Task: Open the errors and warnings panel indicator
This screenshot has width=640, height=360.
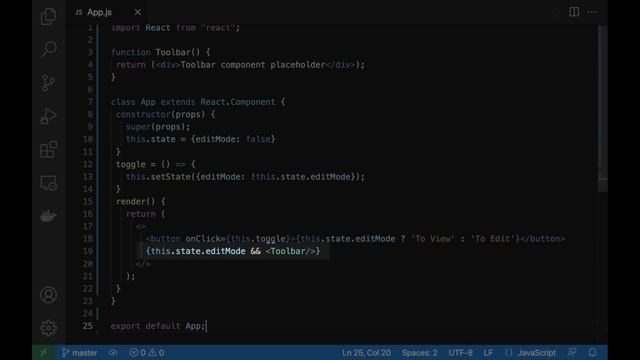Action: [147, 353]
